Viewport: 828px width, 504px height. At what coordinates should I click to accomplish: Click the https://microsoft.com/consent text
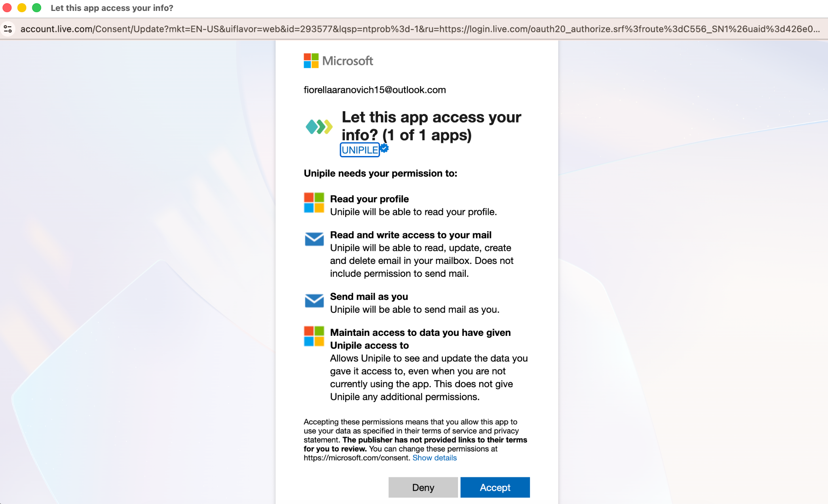357,458
